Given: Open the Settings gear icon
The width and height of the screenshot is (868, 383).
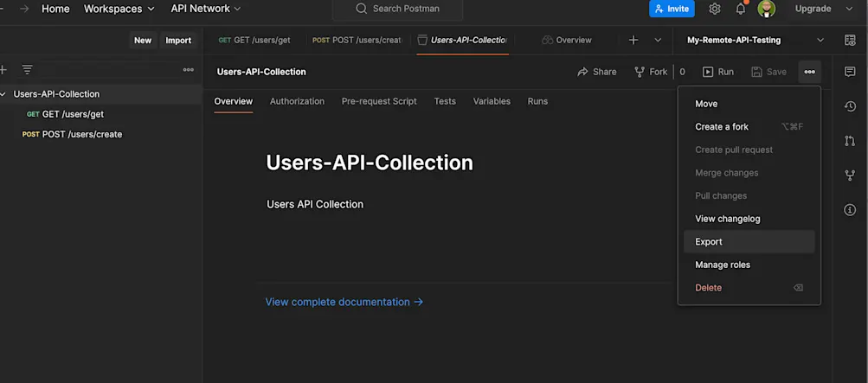Looking at the screenshot, I should tap(715, 9).
